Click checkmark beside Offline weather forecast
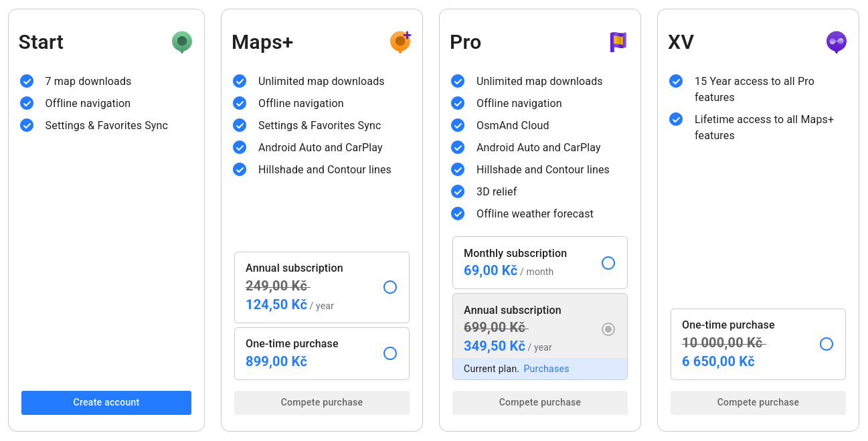 (x=458, y=213)
